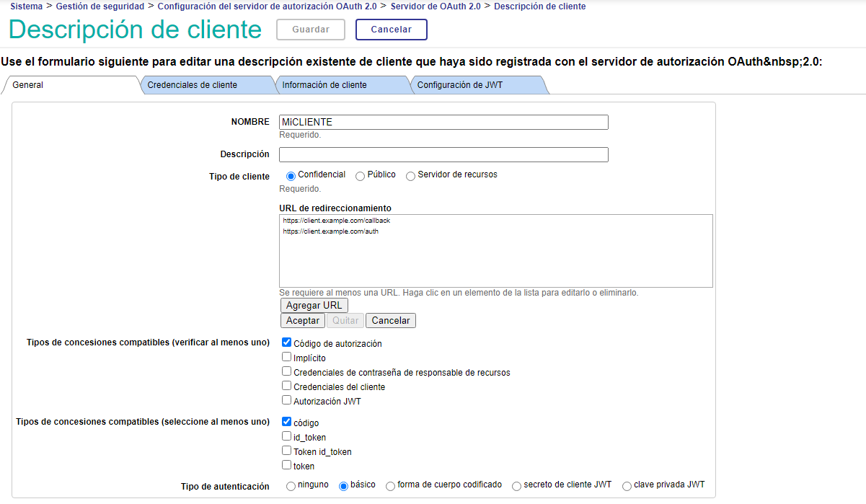866x504 pixels.
Task: Select ninguno as authentication type
Action: (x=291, y=486)
